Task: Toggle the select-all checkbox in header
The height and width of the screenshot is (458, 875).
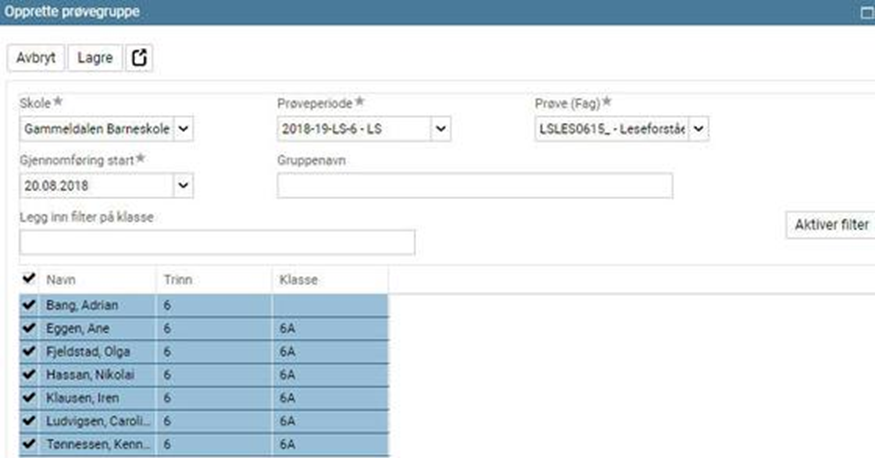Action: tap(28, 279)
